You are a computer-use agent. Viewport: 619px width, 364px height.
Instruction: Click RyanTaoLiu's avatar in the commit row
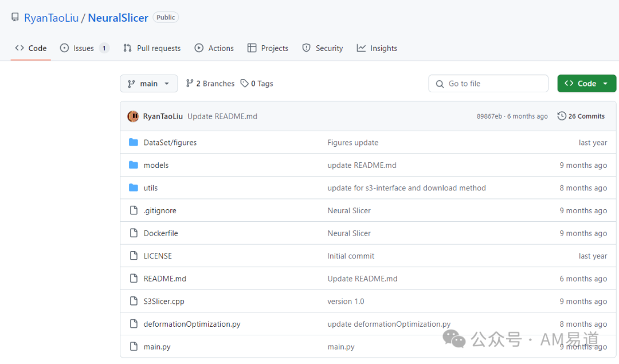click(x=133, y=116)
